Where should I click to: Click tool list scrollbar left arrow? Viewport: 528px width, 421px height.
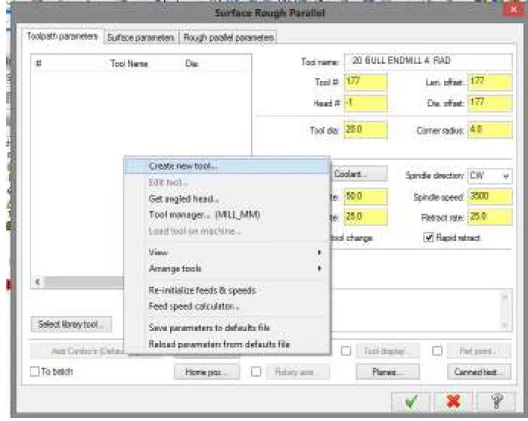37,282
